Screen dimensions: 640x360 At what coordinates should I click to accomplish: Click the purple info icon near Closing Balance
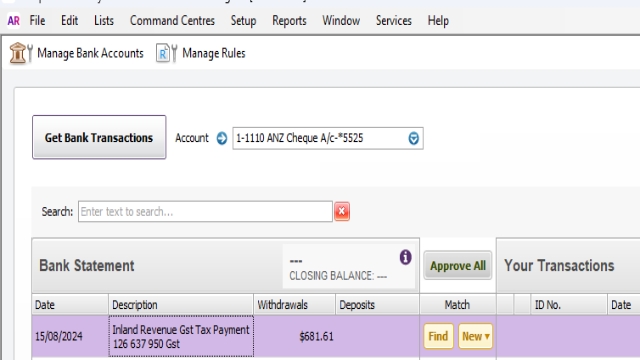pos(405,257)
